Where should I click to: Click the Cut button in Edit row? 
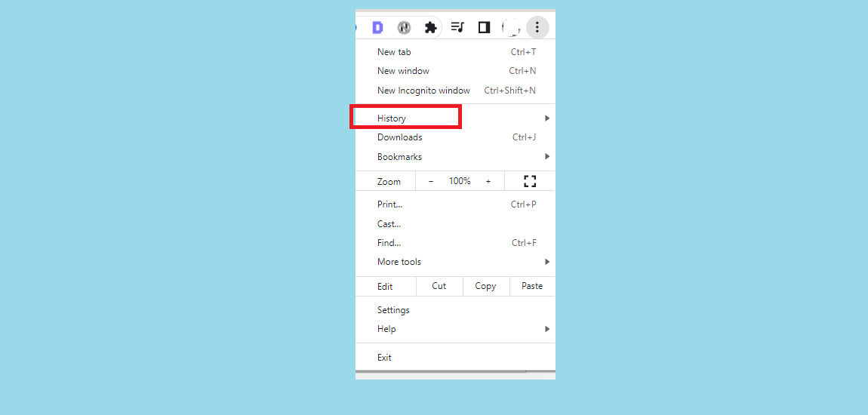tap(439, 286)
